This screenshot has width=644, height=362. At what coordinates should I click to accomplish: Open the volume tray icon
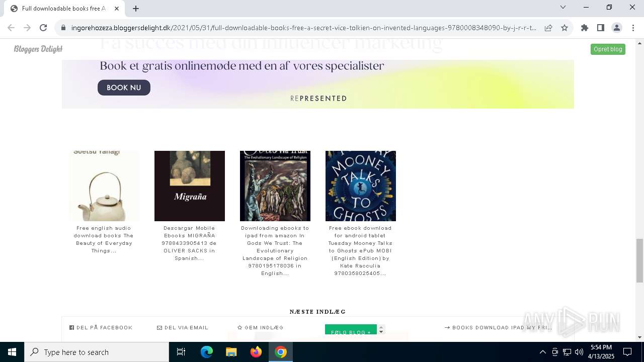[x=579, y=352]
